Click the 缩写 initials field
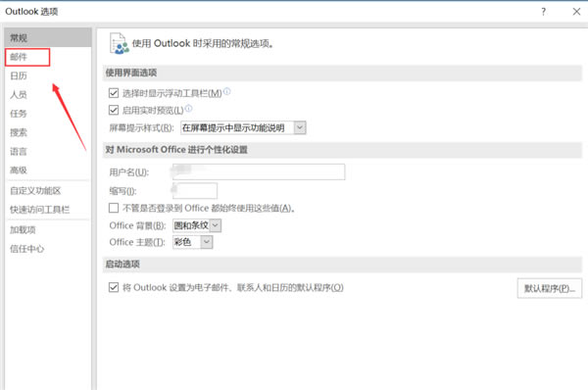Image resolution: width=588 pixels, height=390 pixels. (x=195, y=190)
